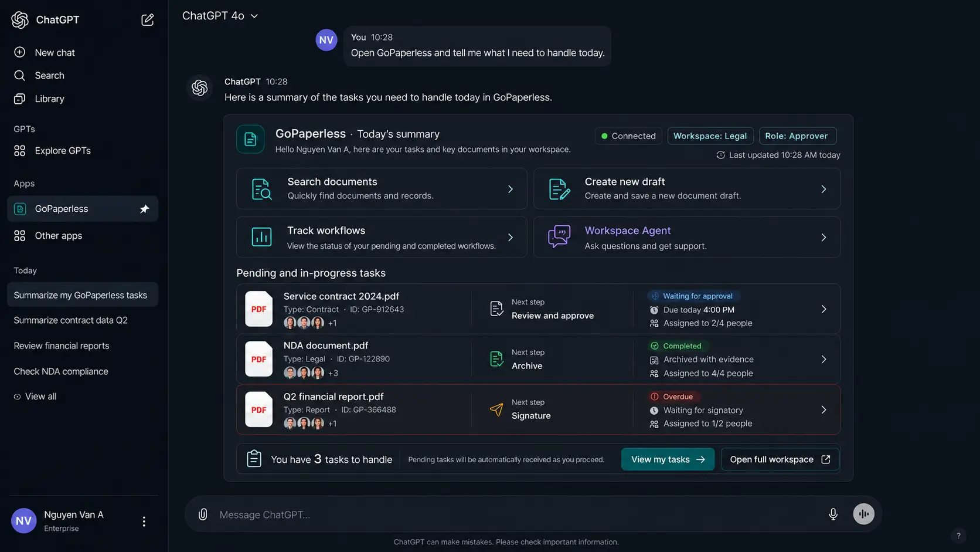This screenshot has width=980, height=552.
Task: Click the GoPaperless document logo icon
Action: (x=250, y=139)
